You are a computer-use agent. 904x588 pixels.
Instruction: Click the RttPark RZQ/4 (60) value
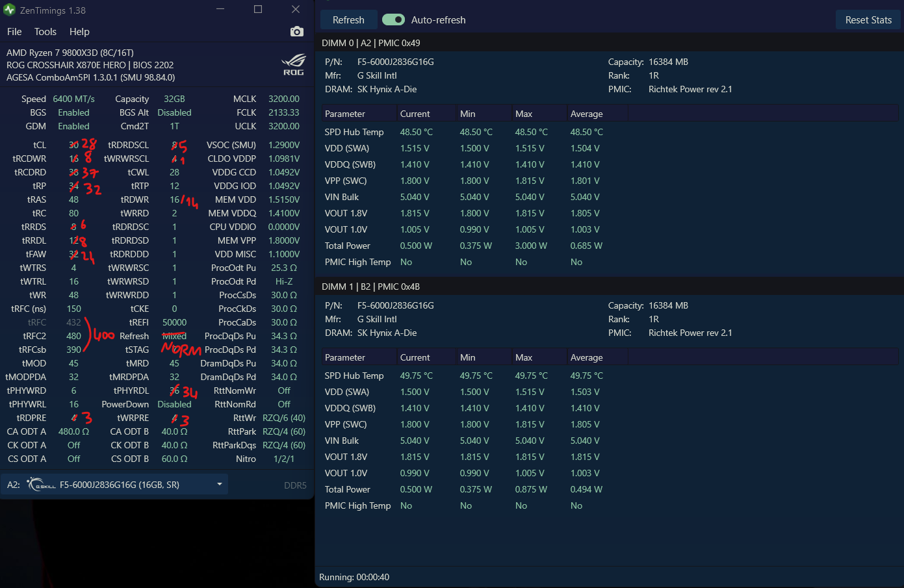pyautogui.click(x=284, y=431)
